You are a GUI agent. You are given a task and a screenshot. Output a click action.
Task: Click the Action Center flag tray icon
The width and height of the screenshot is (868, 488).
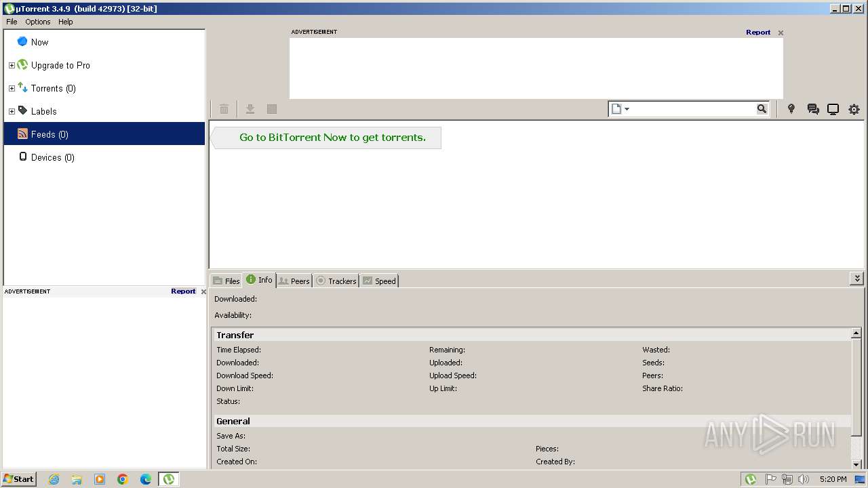tap(771, 479)
